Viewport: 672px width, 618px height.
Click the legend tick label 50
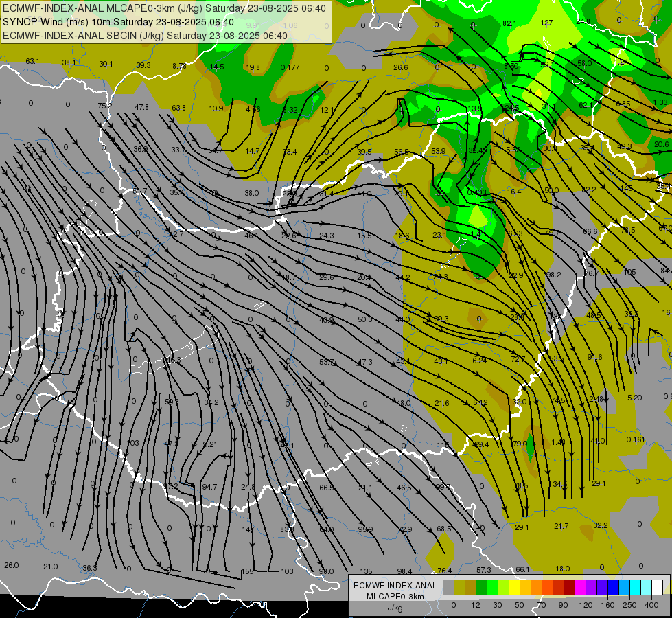point(519,605)
